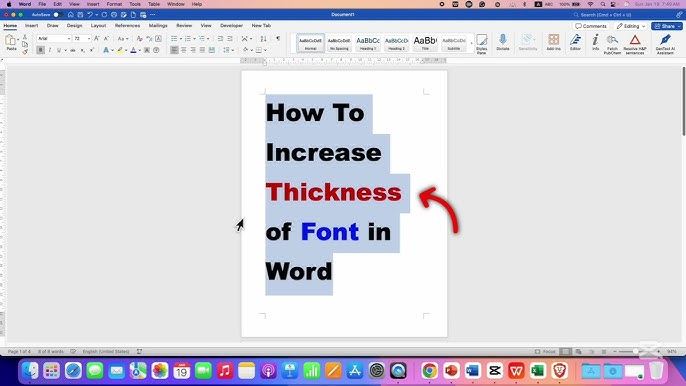Open the Format menu in menu bar
This screenshot has width=686, height=386.
(x=114, y=4)
